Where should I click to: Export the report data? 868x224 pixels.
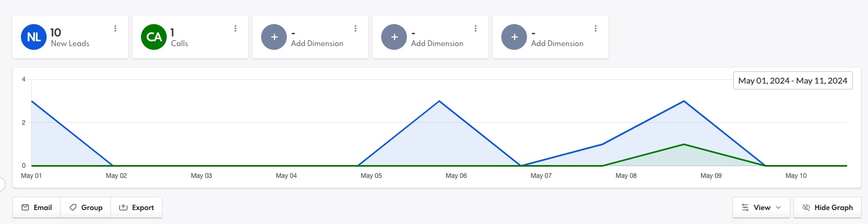coord(137,207)
